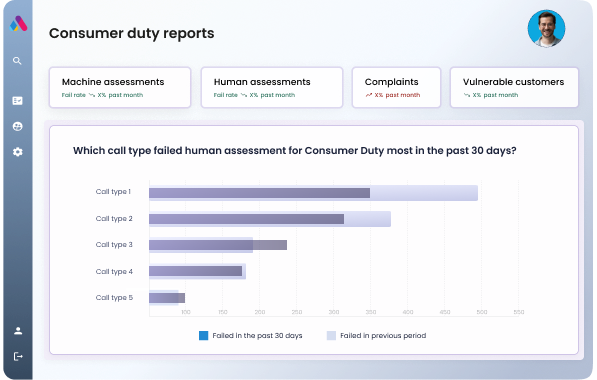597x380 pixels.
Task: Click the globe icon in the sidebar
Action: click(18, 126)
